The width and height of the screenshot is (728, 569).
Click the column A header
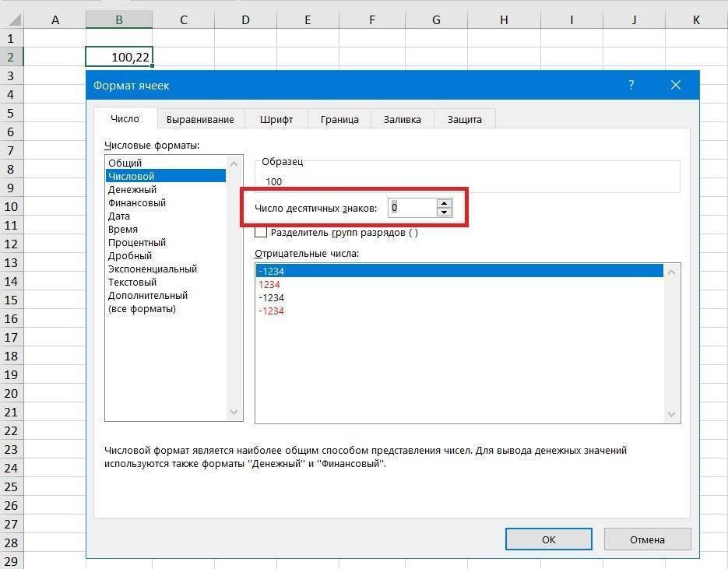(55, 19)
